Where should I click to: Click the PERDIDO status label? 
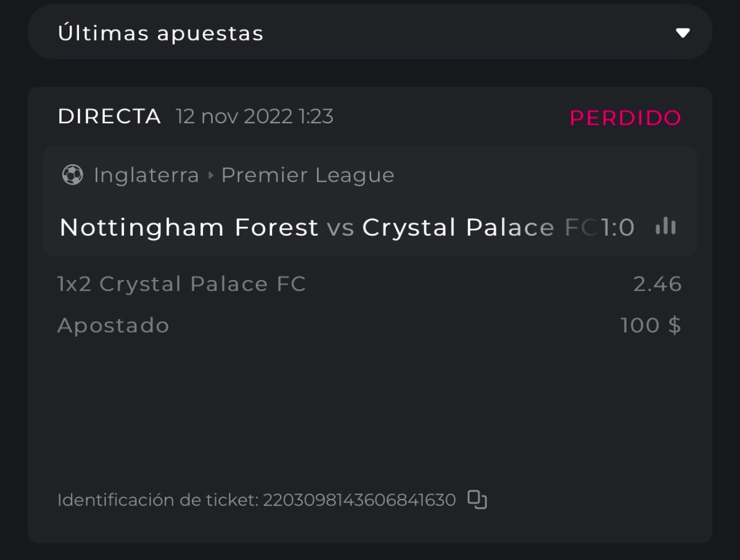[x=625, y=117]
